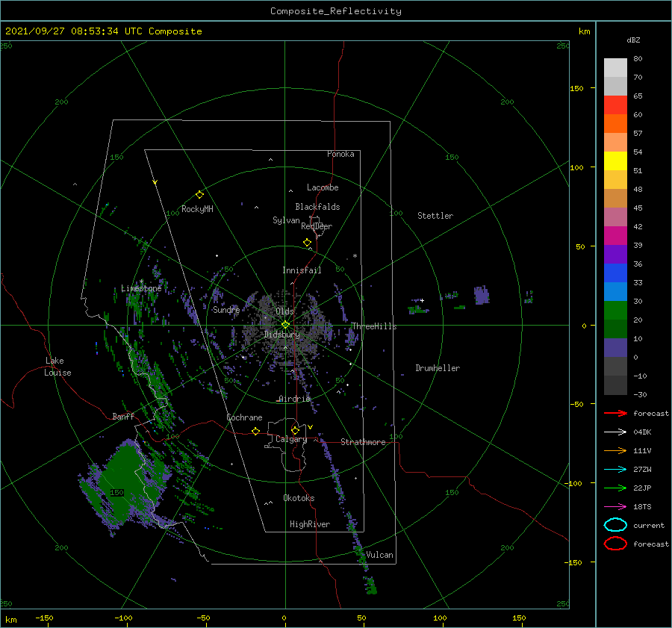Click the Airdrie label
Screen dimensions: 672x628
(x=294, y=399)
